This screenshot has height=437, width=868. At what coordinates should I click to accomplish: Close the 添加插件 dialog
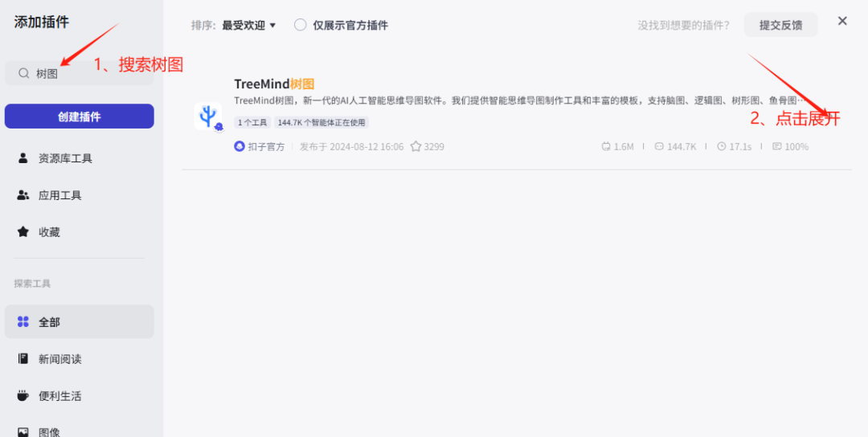842,21
